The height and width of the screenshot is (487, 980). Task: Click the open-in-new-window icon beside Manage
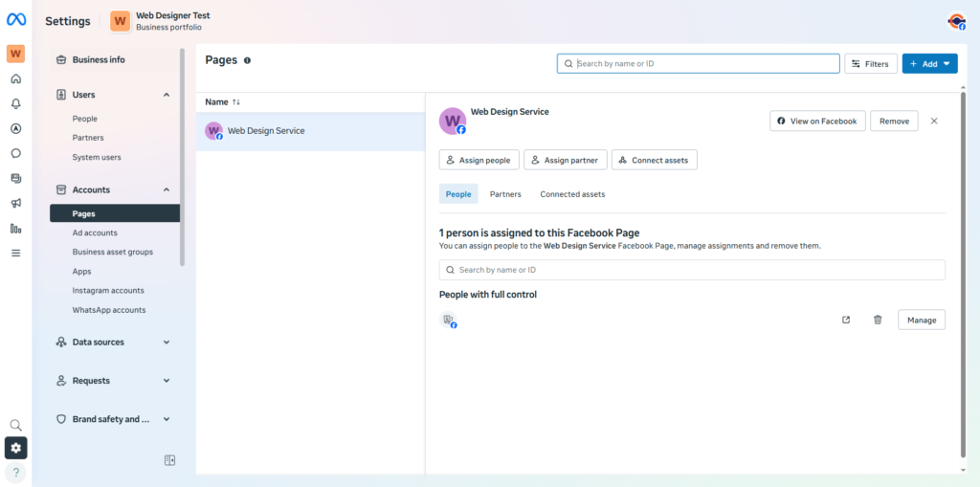[846, 320]
